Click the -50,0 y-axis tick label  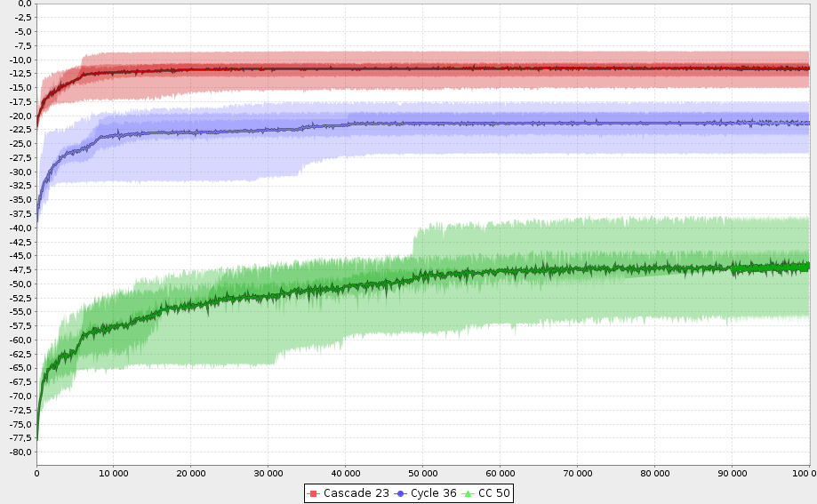coord(19,284)
